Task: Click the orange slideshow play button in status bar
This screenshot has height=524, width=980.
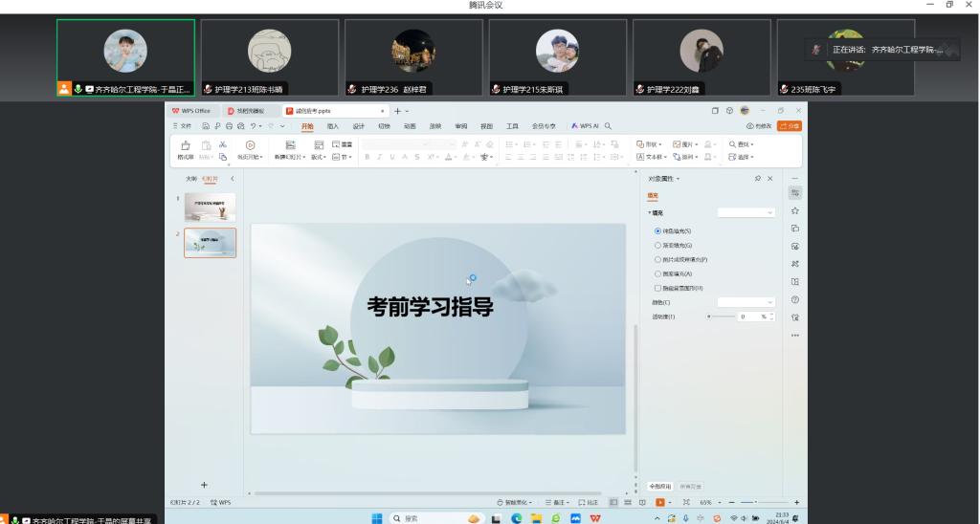Action: 659,502
